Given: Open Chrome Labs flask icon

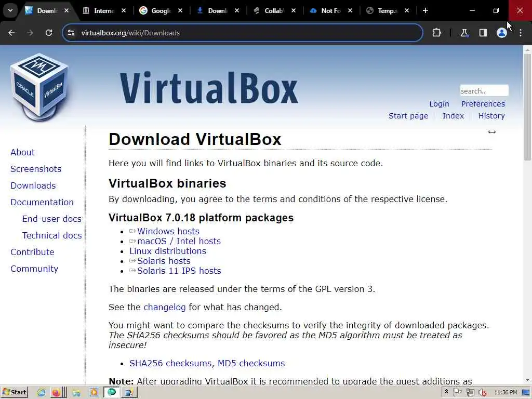Looking at the screenshot, I should [x=464, y=33].
